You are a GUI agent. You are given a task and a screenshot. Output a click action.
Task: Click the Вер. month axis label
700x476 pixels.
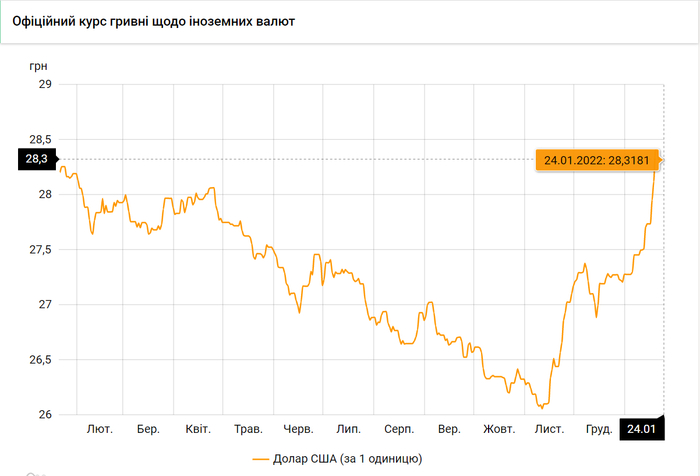[x=449, y=429]
